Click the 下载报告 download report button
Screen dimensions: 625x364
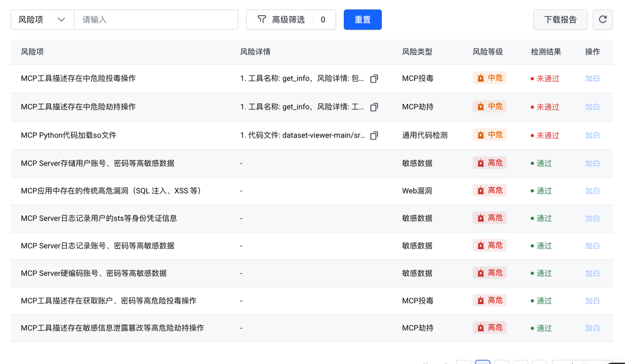[560, 20]
